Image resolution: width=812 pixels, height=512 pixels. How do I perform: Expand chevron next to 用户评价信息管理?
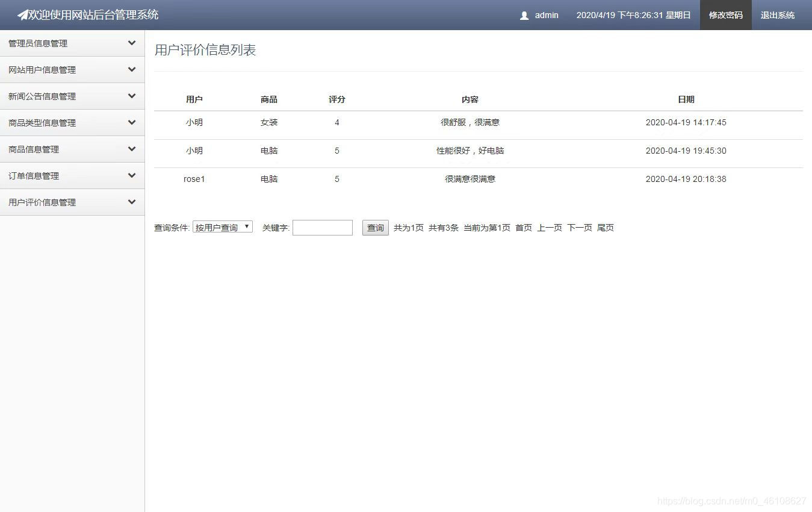(x=132, y=202)
